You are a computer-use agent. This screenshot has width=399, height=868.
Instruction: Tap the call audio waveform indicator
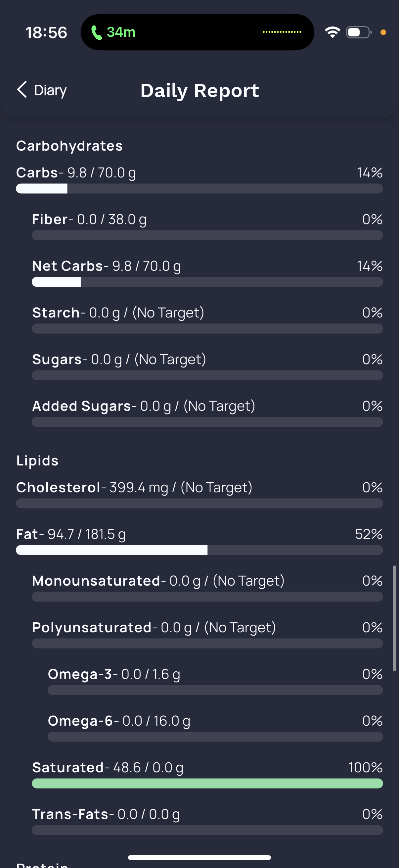282,32
